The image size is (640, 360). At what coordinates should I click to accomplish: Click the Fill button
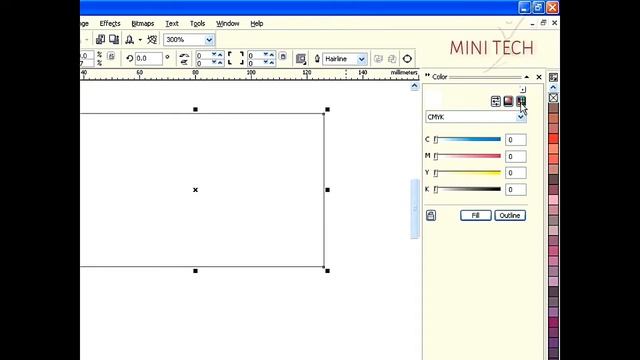pyautogui.click(x=476, y=216)
